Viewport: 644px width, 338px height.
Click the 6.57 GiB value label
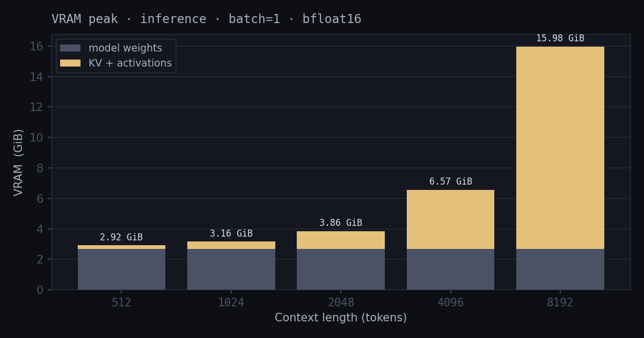[x=450, y=182]
